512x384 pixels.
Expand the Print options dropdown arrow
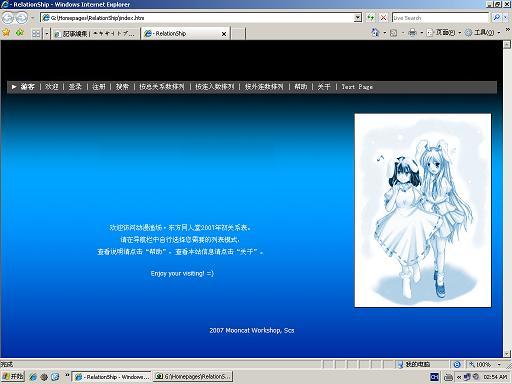click(422, 33)
